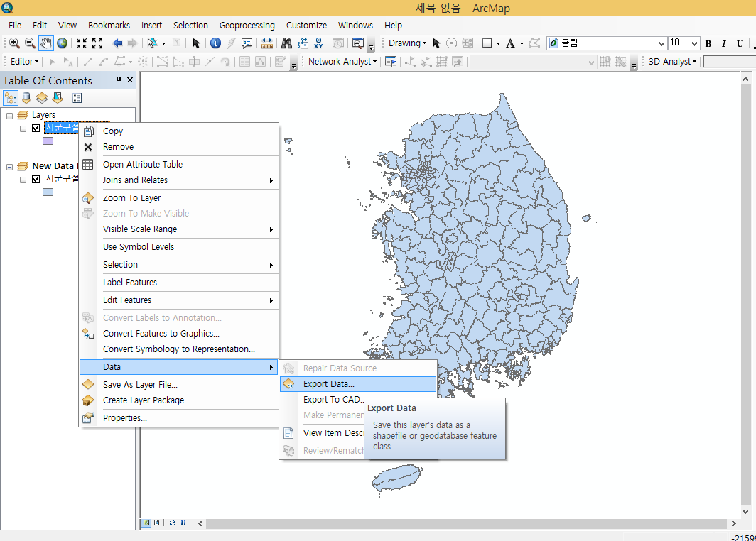Open the font name dropdown
756x541 pixels.
click(x=661, y=43)
